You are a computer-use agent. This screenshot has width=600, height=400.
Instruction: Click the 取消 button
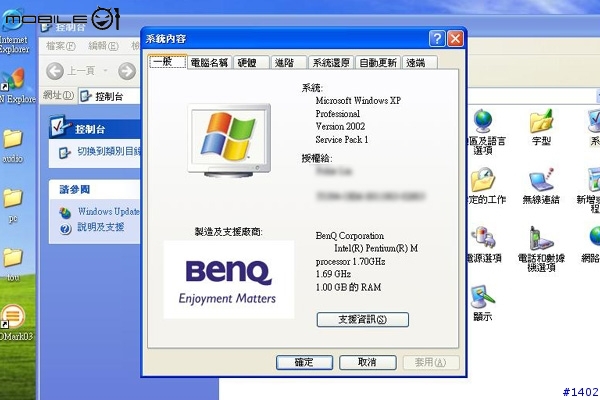coord(367,362)
